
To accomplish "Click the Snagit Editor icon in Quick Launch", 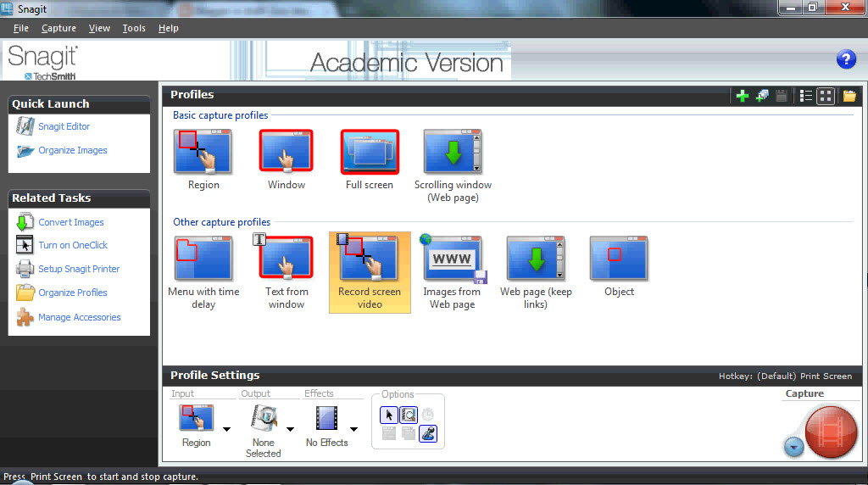I will [x=25, y=126].
